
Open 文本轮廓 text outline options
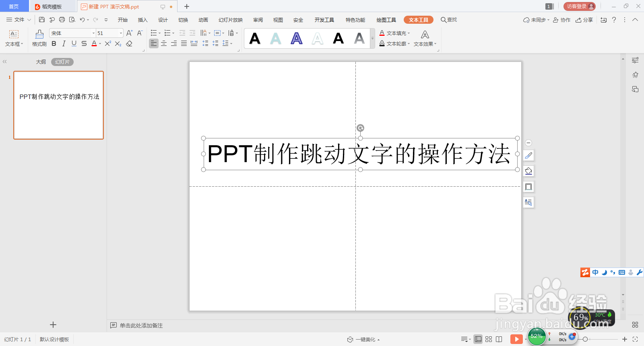(394, 43)
